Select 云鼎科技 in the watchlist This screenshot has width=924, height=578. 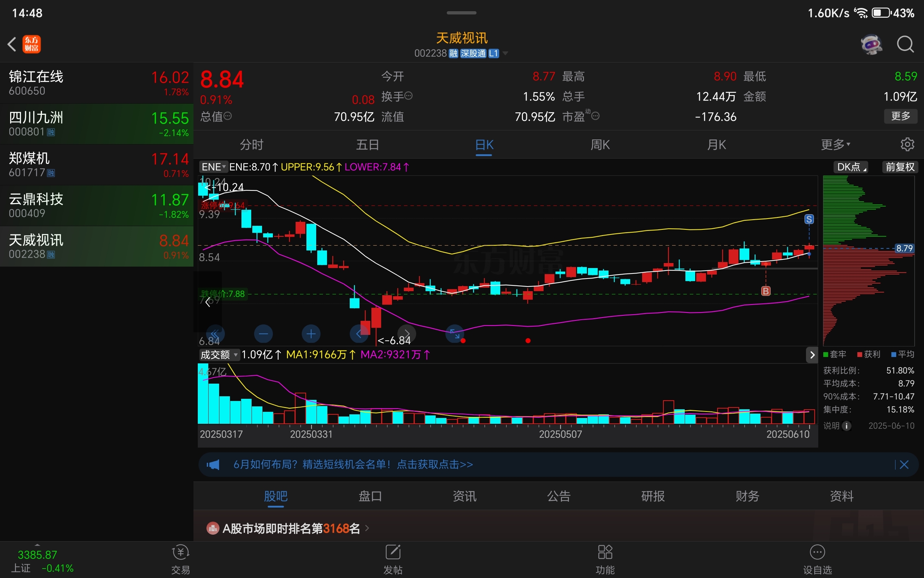[x=97, y=206]
